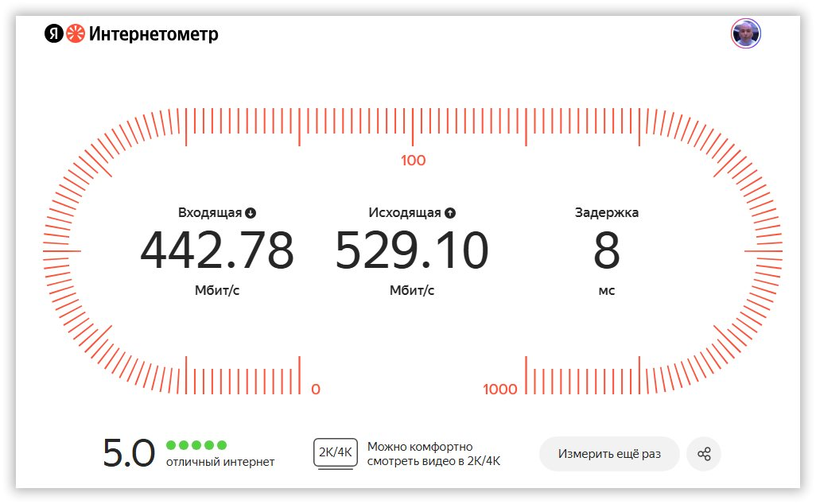Screen dimensions: 816x504
Task: Click the gauge scale label 0
Action: (x=316, y=389)
